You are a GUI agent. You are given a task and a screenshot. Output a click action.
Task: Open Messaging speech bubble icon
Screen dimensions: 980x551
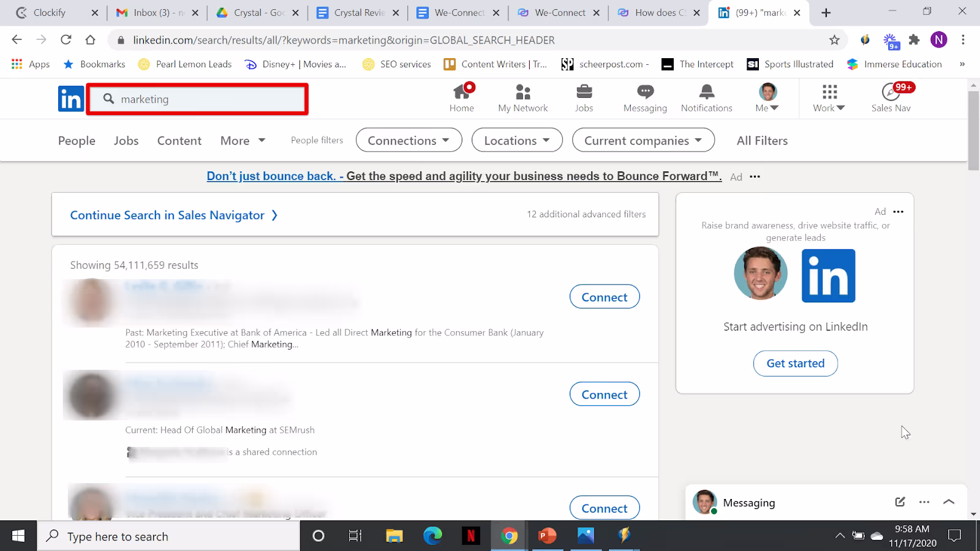click(x=645, y=92)
